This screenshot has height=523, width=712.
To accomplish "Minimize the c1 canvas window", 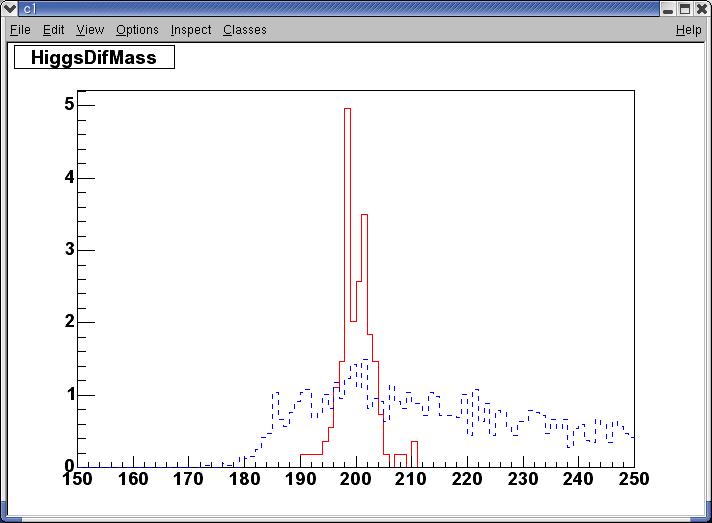I will [x=668, y=9].
